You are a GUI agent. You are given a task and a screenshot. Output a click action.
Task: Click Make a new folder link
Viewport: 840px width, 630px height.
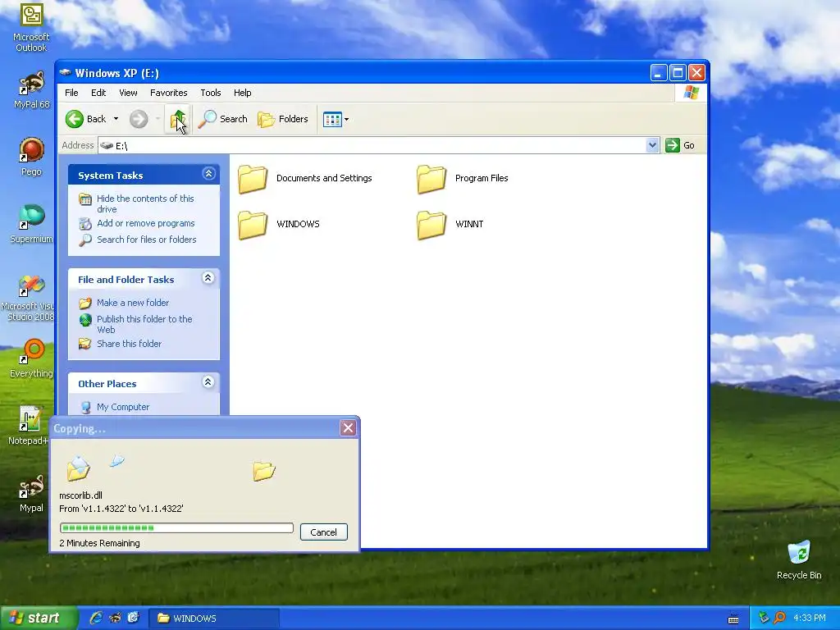(x=133, y=303)
